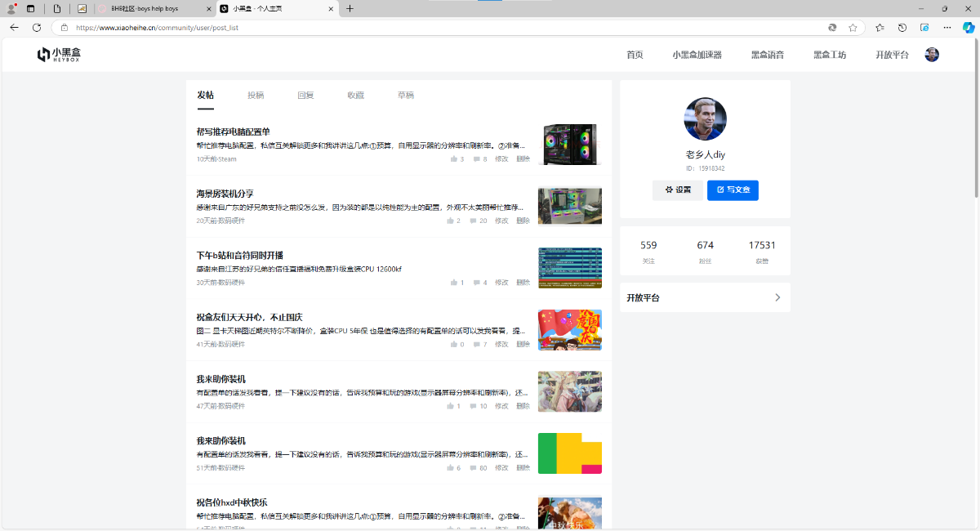Open post 祝盒友们天天开心，不止国庆
Viewport: 980px width, 531px height.
point(250,317)
